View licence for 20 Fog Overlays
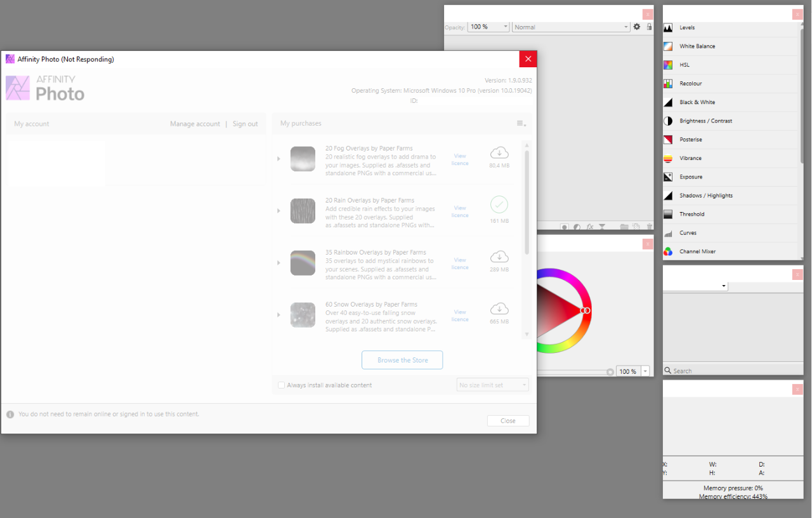This screenshot has height=518, width=812. tap(460, 159)
